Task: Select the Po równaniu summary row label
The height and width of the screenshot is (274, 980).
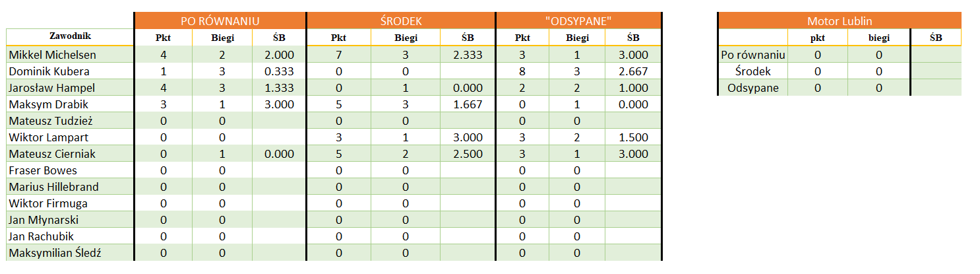Action: coord(752,55)
